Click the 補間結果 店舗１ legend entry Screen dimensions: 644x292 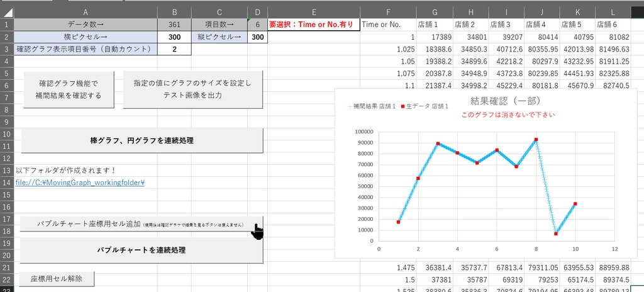[x=372, y=106]
